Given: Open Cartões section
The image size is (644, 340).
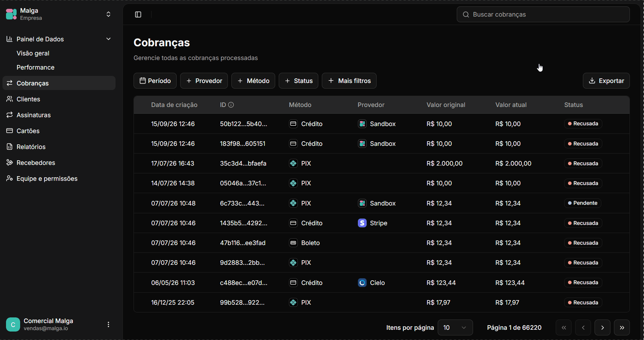Looking at the screenshot, I should (28, 131).
